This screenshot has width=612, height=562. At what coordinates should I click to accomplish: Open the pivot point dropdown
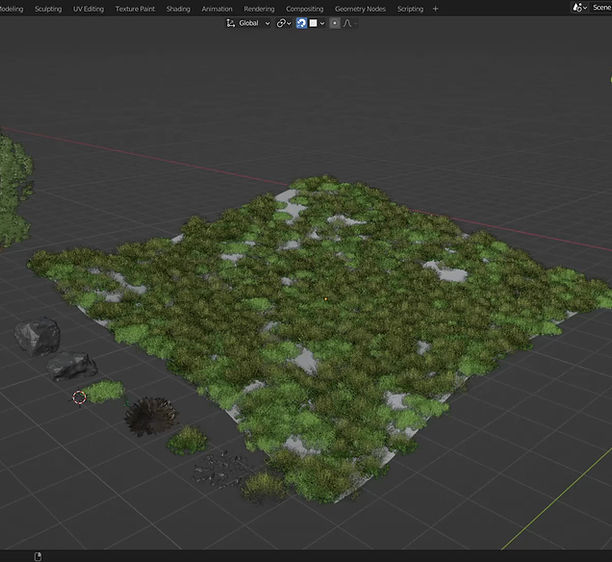284,23
